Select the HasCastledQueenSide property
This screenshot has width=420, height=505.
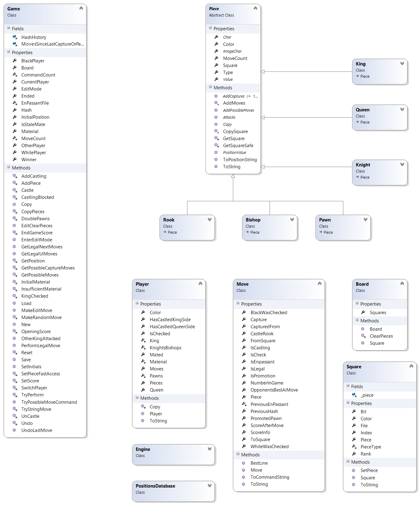click(172, 327)
